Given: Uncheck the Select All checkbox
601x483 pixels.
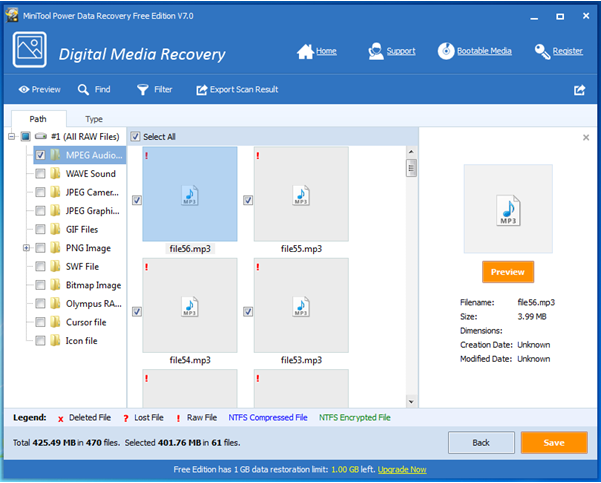Looking at the screenshot, I should click(x=135, y=136).
